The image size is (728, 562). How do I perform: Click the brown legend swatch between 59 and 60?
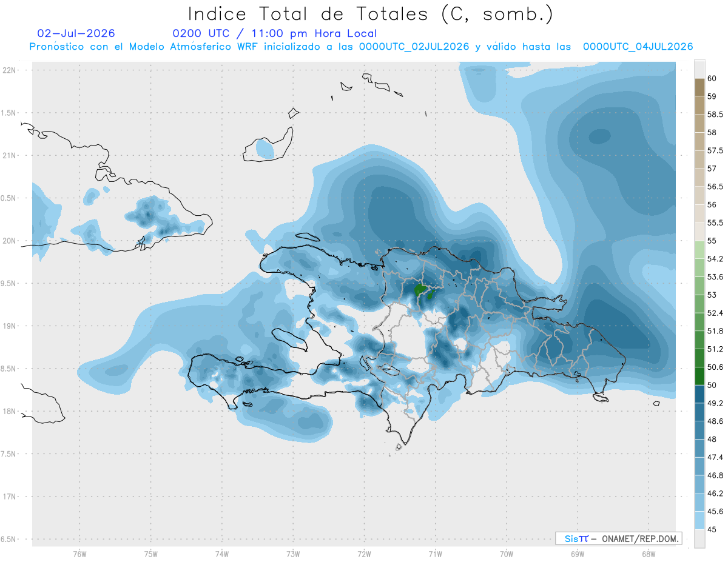699,87
